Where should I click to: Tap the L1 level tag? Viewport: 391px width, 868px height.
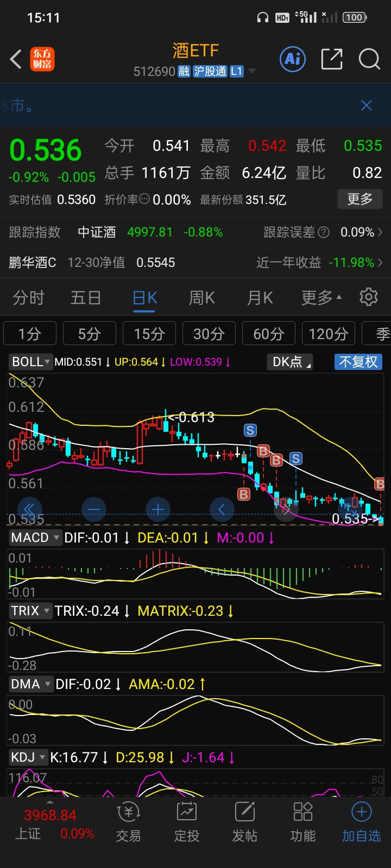[236, 72]
